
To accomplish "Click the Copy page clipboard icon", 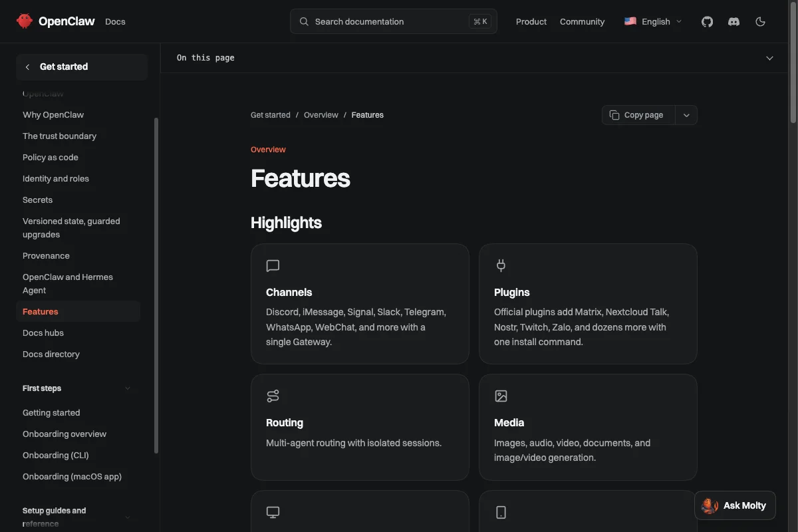I will tap(614, 115).
